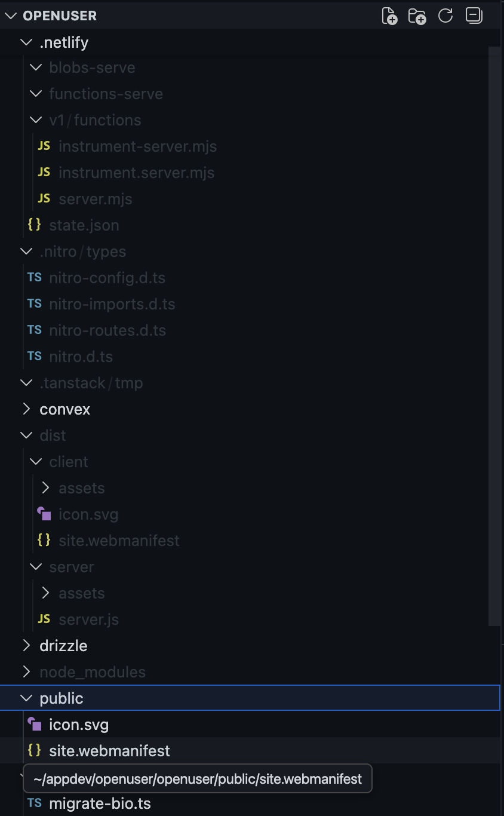Collapse the OPENUSER root section
Viewport: 504px width, 816px height.
tap(11, 16)
